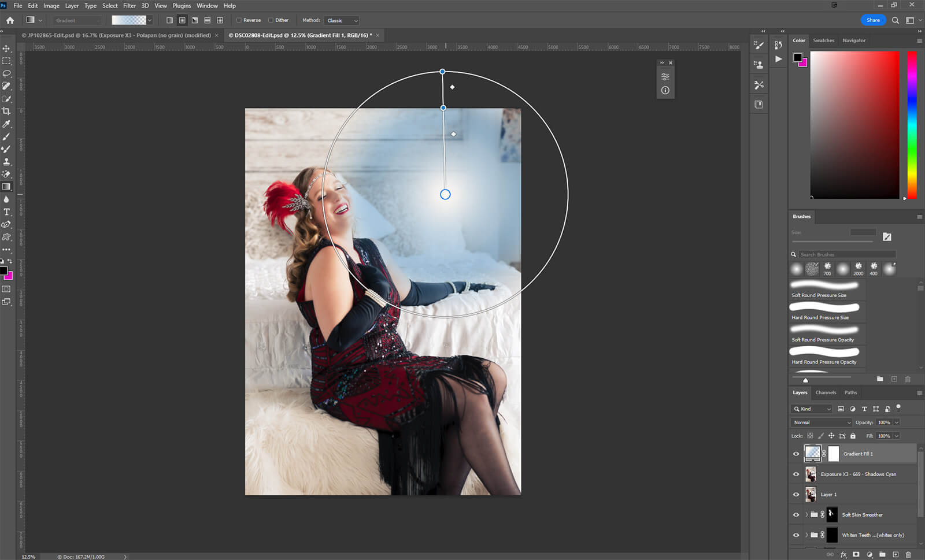Open the Filter menu
This screenshot has height=560, width=925.
[129, 6]
